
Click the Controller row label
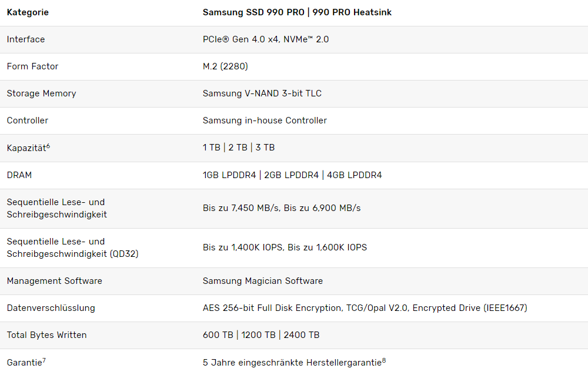click(28, 120)
